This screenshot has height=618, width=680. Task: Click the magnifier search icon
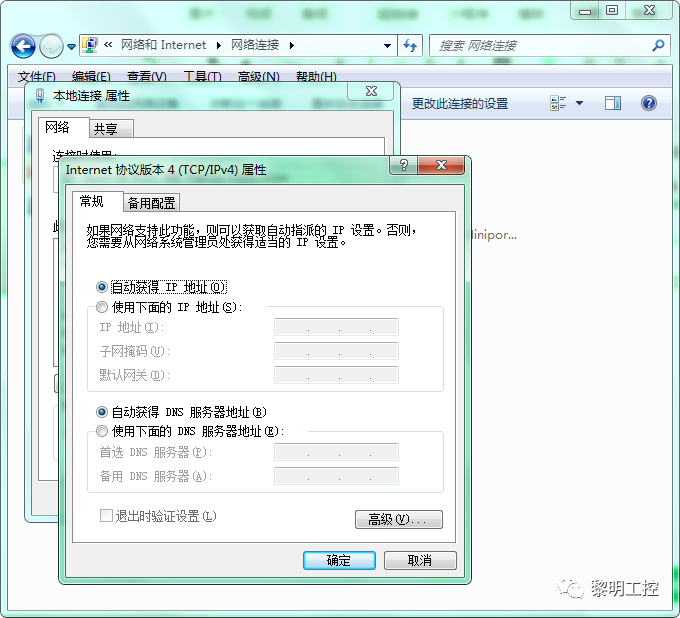click(658, 45)
